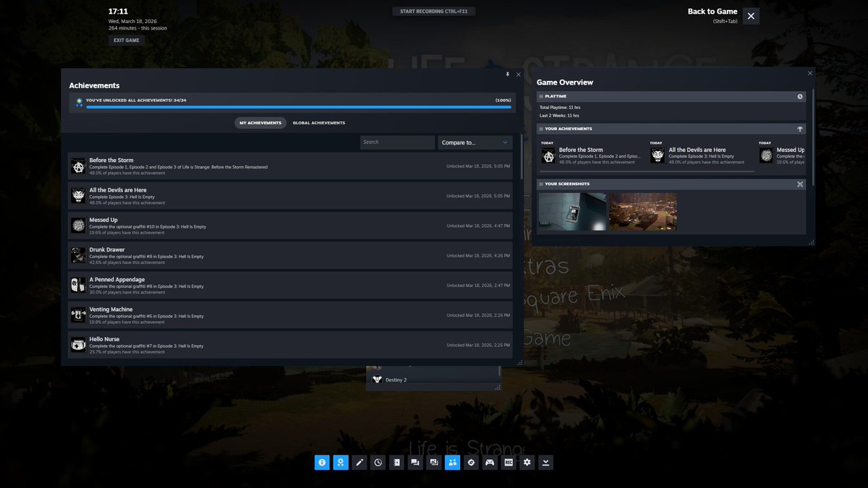Open the Compare to... dropdown
The width and height of the screenshot is (868, 488).
click(475, 142)
